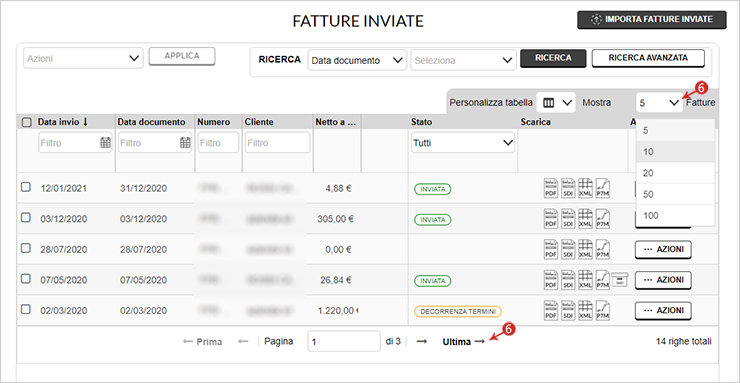The height and width of the screenshot is (383, 740).
Task: Click the Pagina number input field
Action: click(344, 341)
